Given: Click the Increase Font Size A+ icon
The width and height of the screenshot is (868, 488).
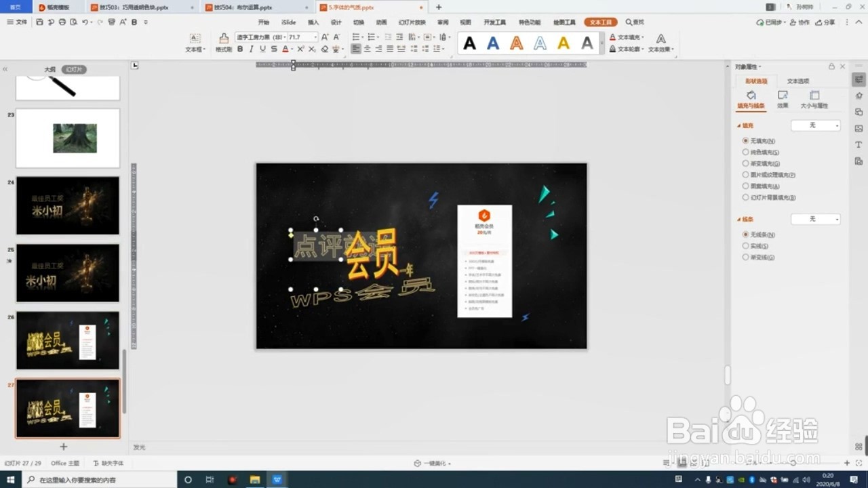Looking at the screenshot, I should tap(325, 37).
